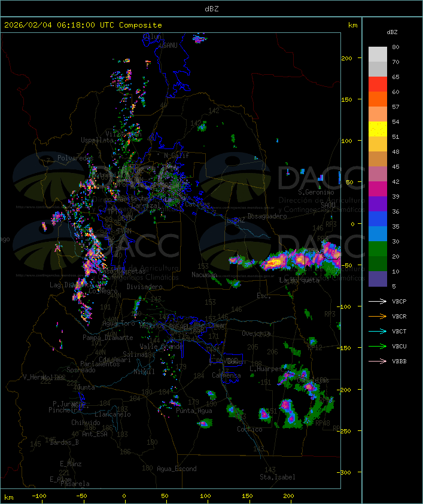
Task: Click the S.Geronimo place label
Action: pos(316,192)
